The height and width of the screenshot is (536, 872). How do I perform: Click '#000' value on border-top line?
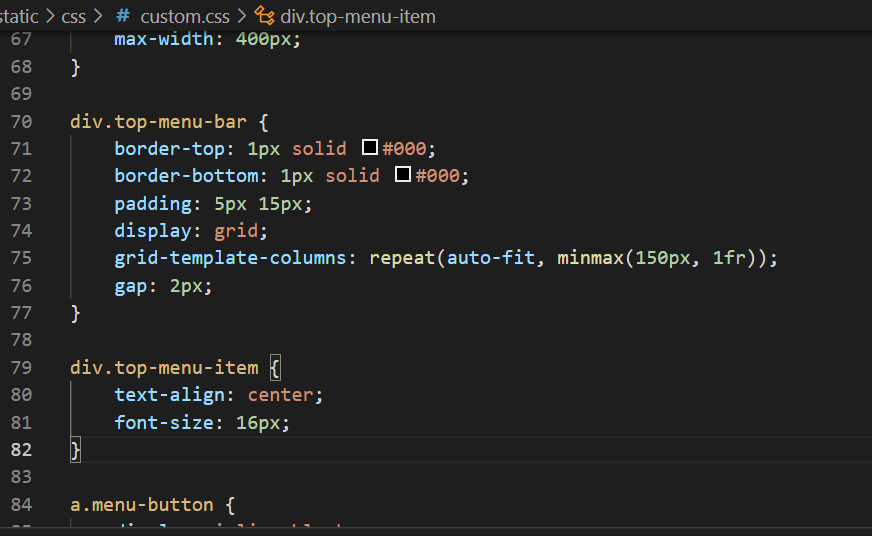404,148
